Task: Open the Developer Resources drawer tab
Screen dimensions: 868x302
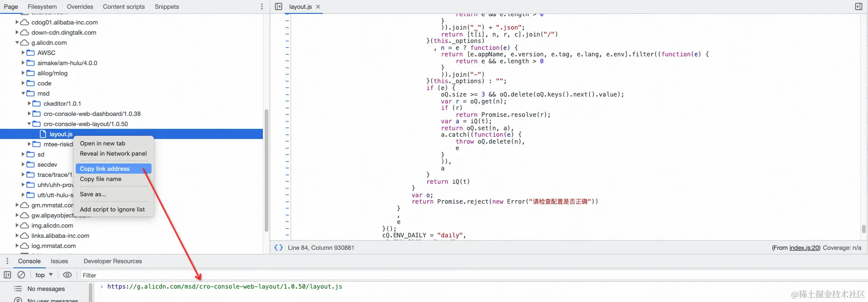Action: tap(113, 261)
